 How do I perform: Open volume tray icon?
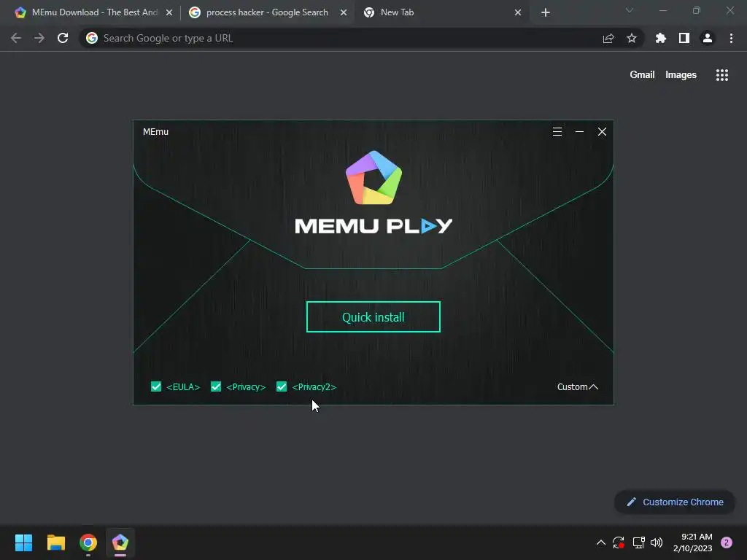tap(657, 542)
